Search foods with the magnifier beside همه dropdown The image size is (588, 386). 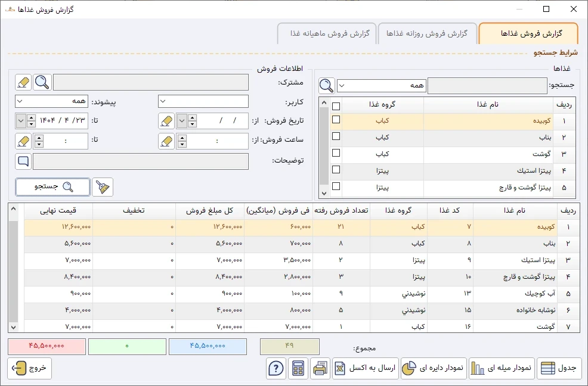(326, 85)
